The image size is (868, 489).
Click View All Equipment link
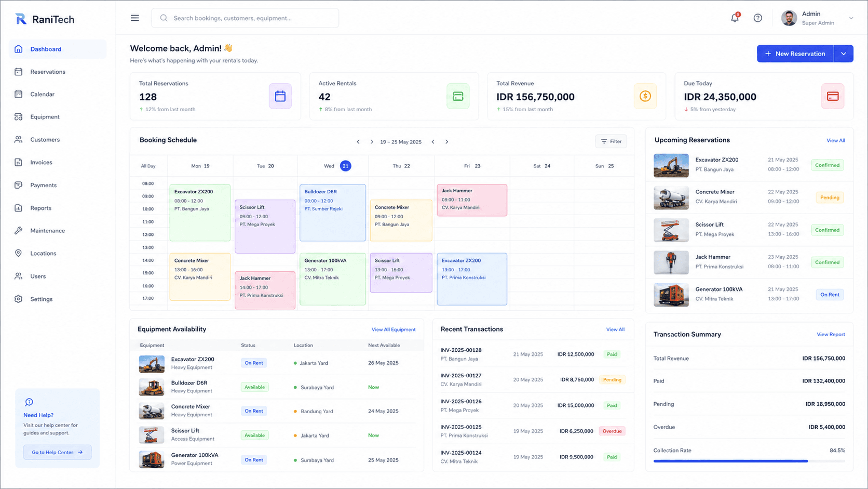(394, 329)
